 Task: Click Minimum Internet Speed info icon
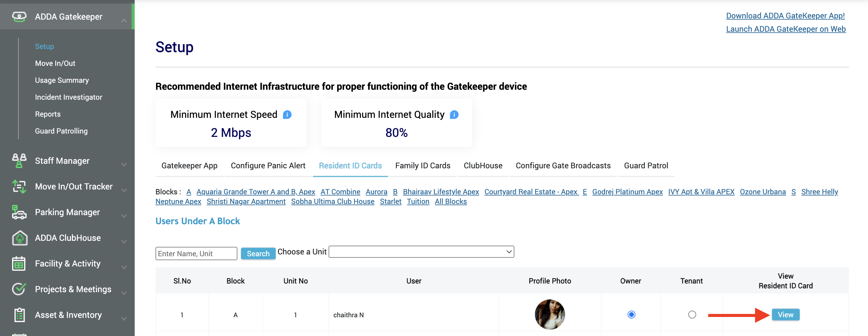pyautogui.click(x=287, y=115)
